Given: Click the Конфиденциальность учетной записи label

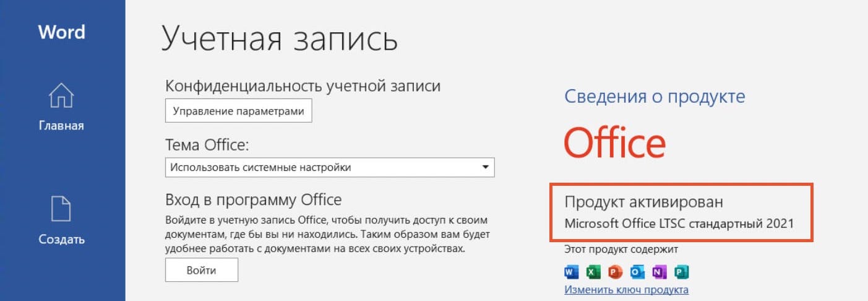Looking at the screenshot, I should pos(303,86).
